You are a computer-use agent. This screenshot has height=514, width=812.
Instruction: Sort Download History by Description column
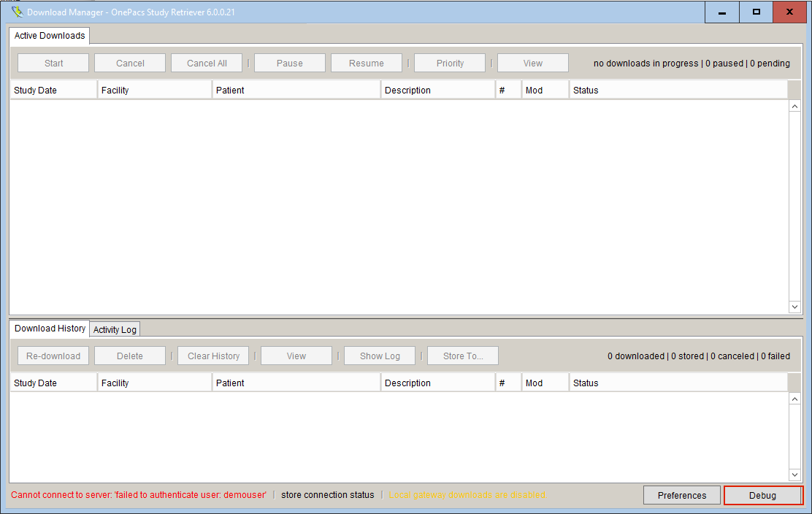click(438, 383)
